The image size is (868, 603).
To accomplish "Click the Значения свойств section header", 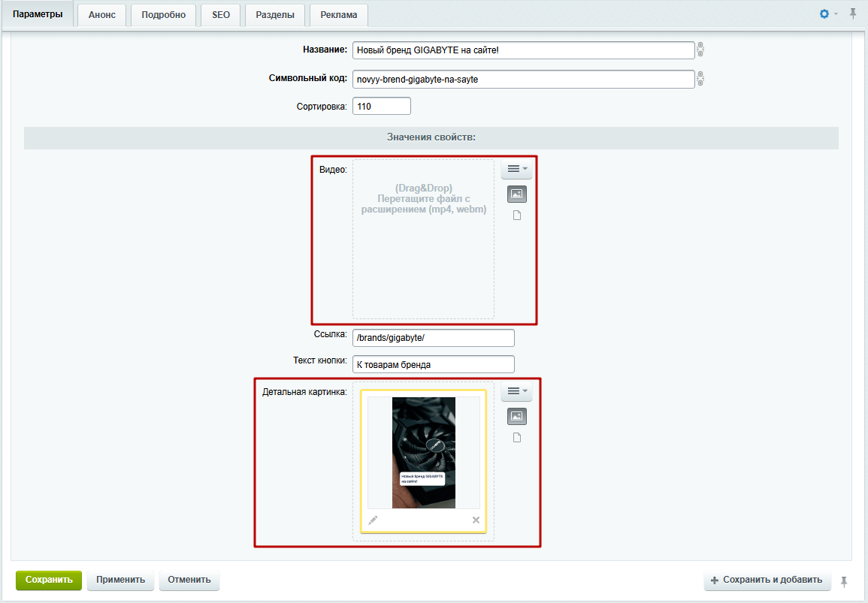I will (431, 137).
